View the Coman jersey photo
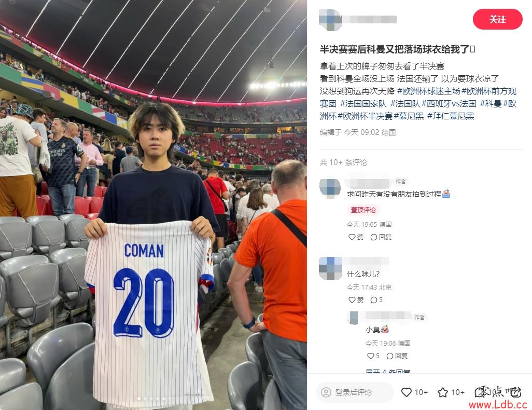 coord(153,205)
